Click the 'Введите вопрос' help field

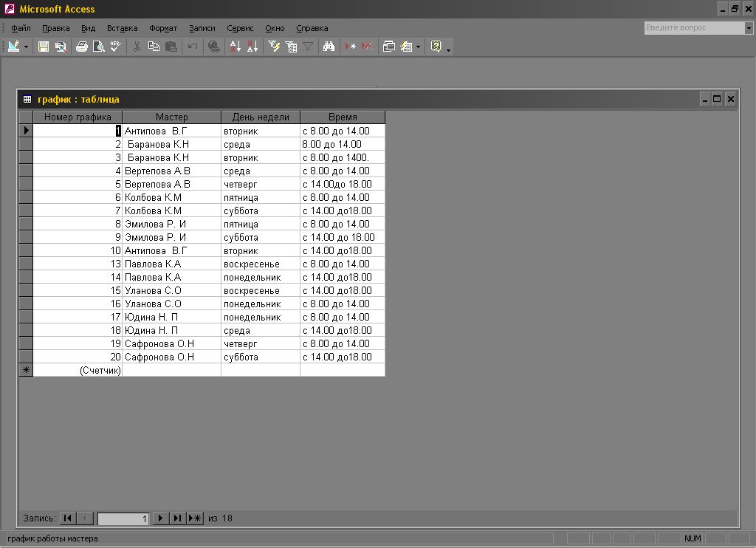pos(694,28)
